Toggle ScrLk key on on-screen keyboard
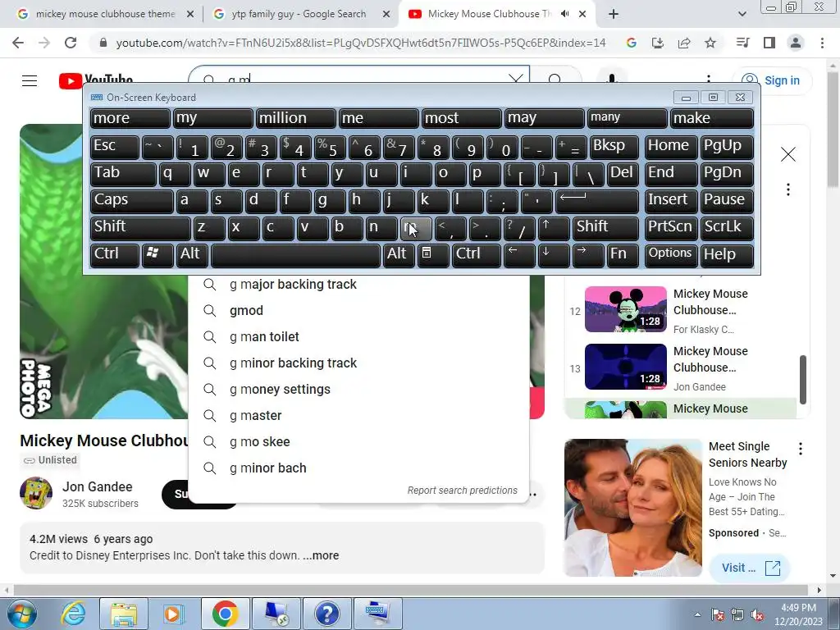This screenshot has height=630, width=840. pyautogui.click(x=727, y=228)
